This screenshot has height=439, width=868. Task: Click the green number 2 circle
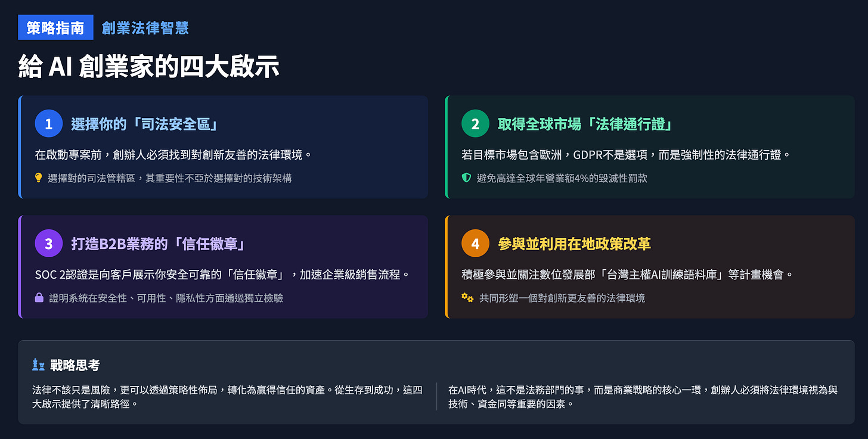click(x=475, y=124)
